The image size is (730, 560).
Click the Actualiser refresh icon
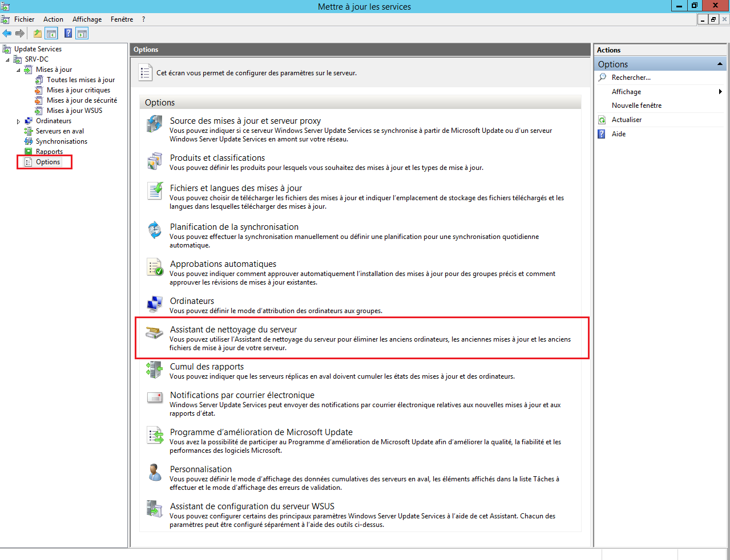[602, 120]
